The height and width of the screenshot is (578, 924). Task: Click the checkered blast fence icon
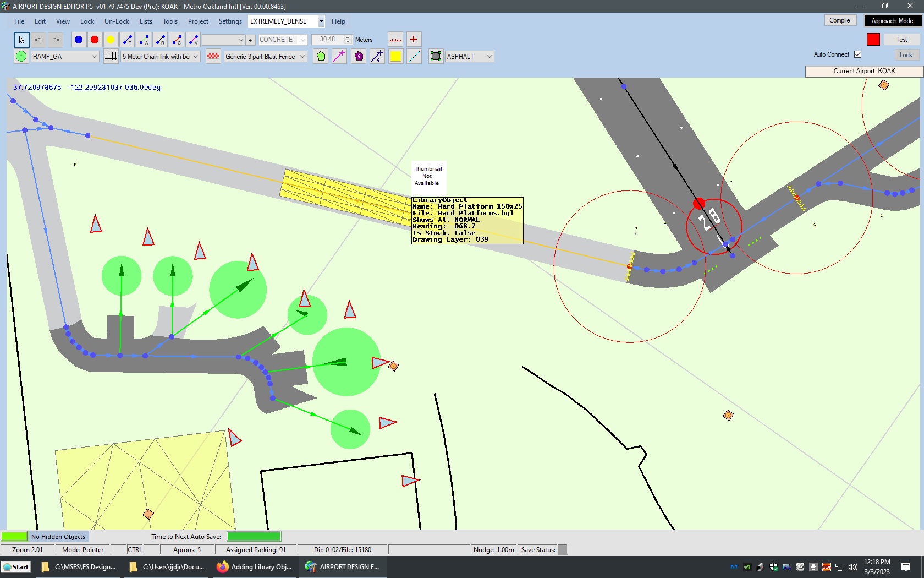pos(213,57)
